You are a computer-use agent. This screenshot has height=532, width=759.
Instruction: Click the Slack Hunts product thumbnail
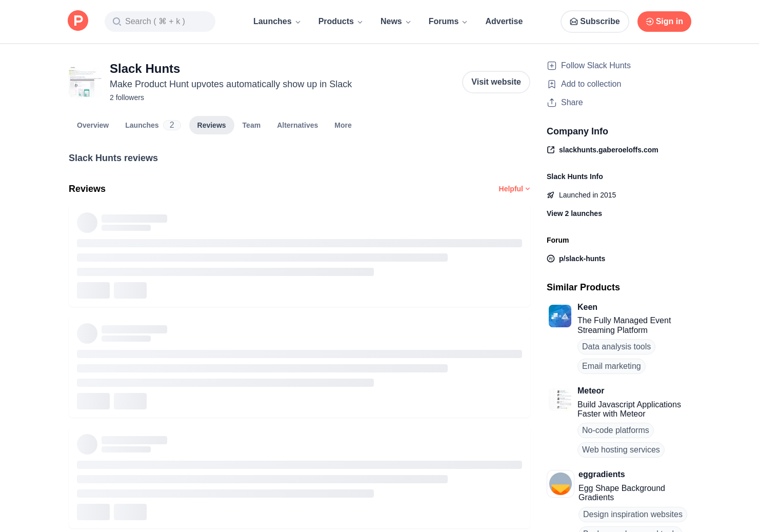tap(85, 81)
